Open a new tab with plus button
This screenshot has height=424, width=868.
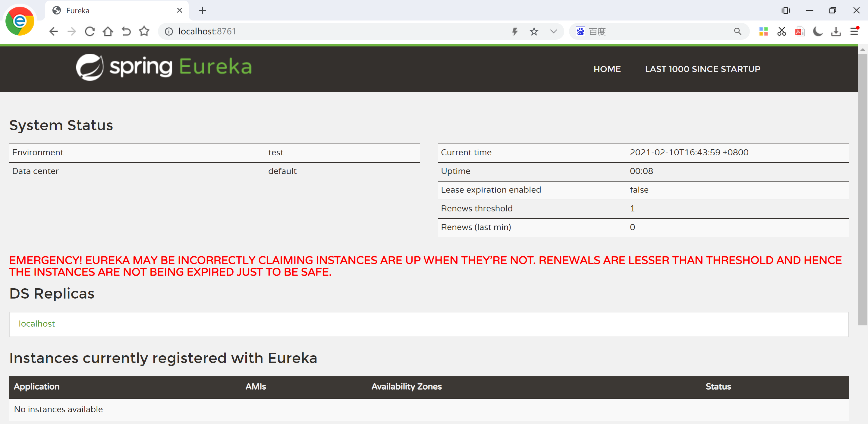pos(203,11)
